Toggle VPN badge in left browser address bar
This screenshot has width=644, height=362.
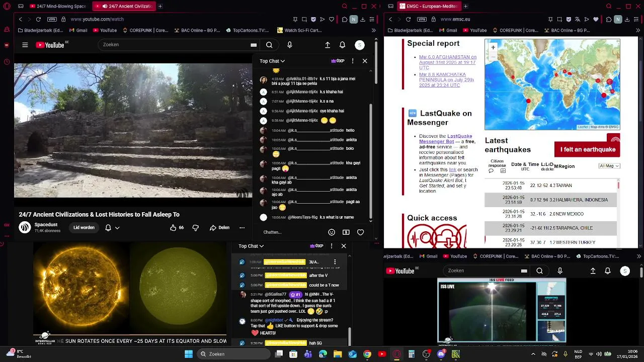[52, 19]
